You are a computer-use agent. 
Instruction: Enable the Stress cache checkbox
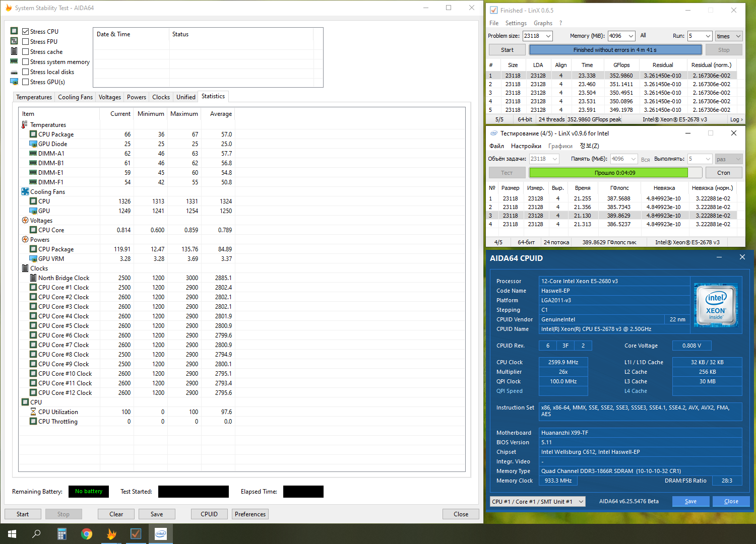tap(25, 51)
